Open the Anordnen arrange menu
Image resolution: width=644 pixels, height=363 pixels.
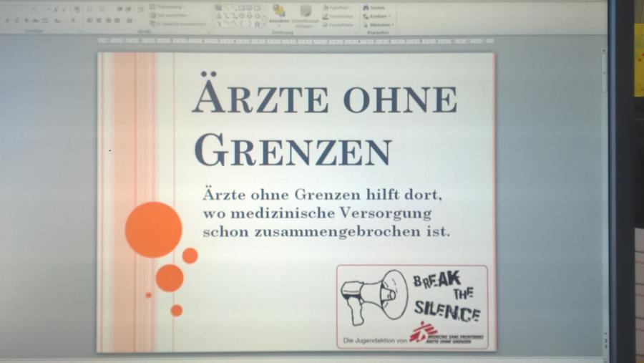click(x=279, y=15)
